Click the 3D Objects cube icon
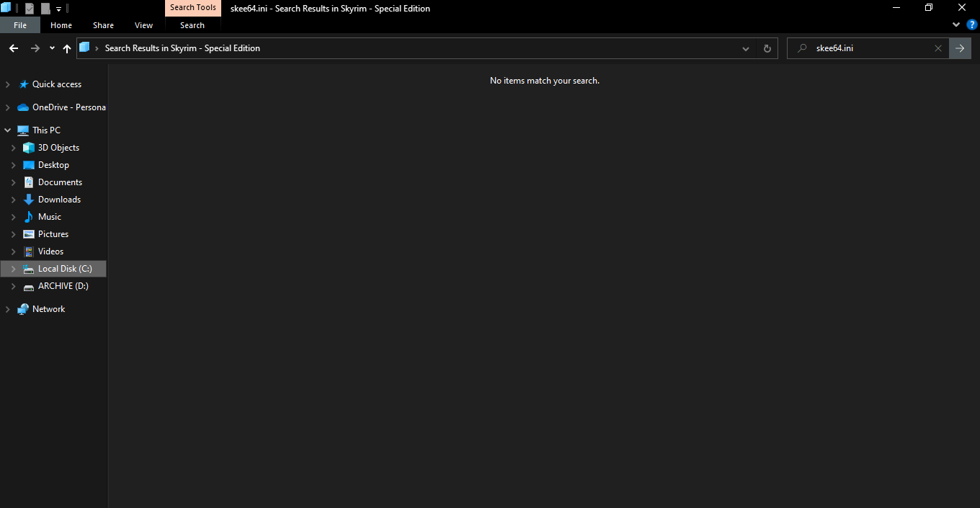 [x=29, y=148]
